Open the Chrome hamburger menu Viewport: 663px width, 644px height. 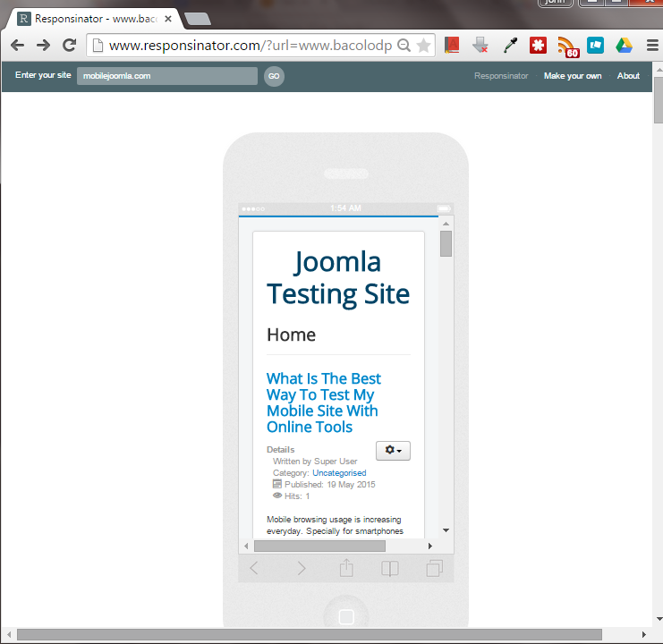(x=652, y=46)
